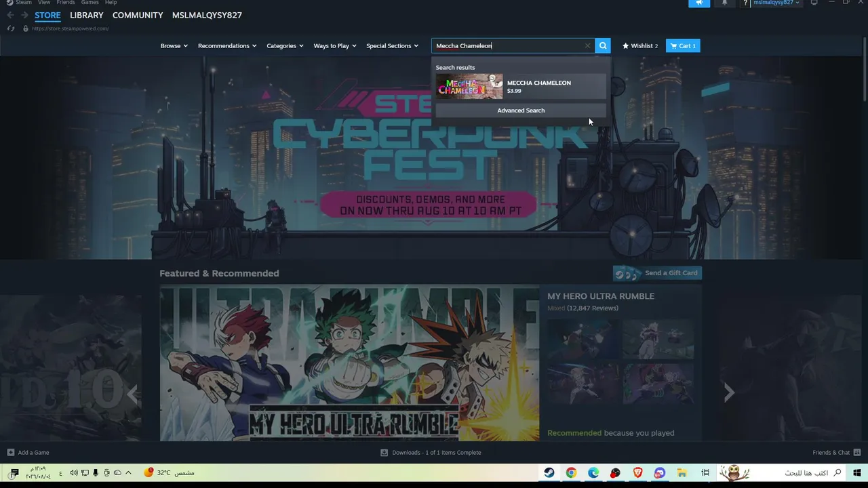Expand the Recommendations dropdown
868x488 pixels.
[227, 45]
